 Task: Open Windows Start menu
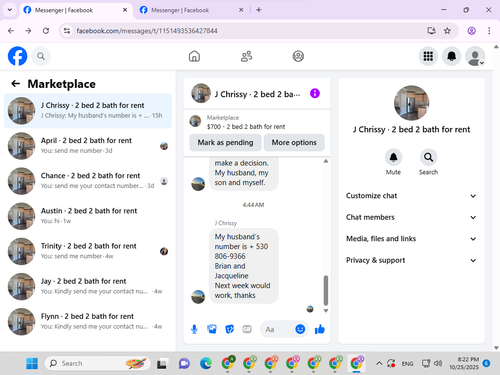32,363
